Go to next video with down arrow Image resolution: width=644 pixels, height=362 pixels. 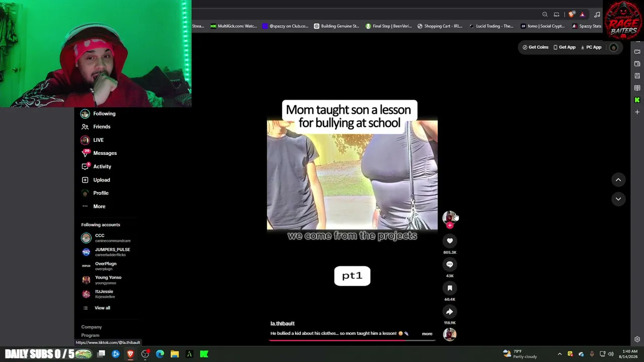click(x=618, y=199)
